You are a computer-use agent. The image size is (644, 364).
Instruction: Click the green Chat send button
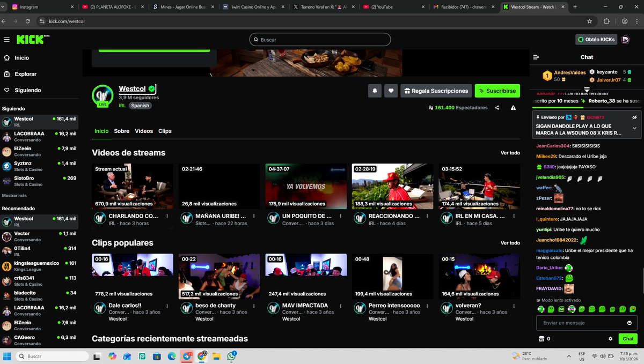[628, 339]
